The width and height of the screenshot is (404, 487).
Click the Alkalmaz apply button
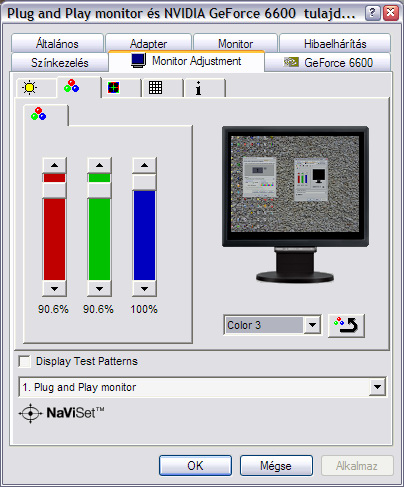coord(357,466)
